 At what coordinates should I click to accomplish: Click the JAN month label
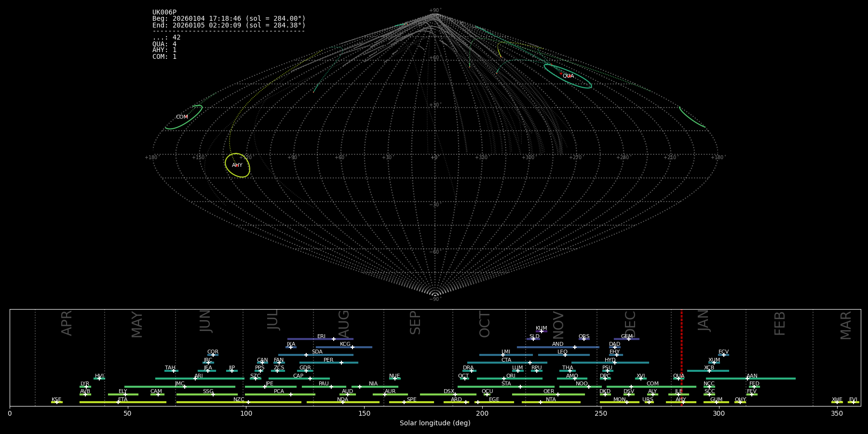704,321
